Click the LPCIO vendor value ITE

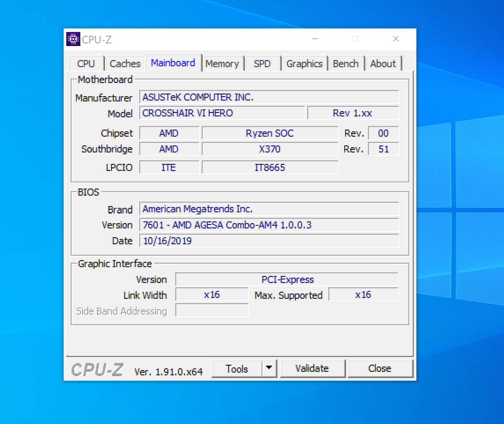169,167
